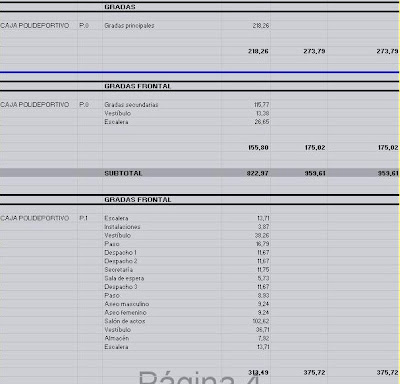Select the GRADAS FRONTAL header above the P.1 rows

coord(138,200)
